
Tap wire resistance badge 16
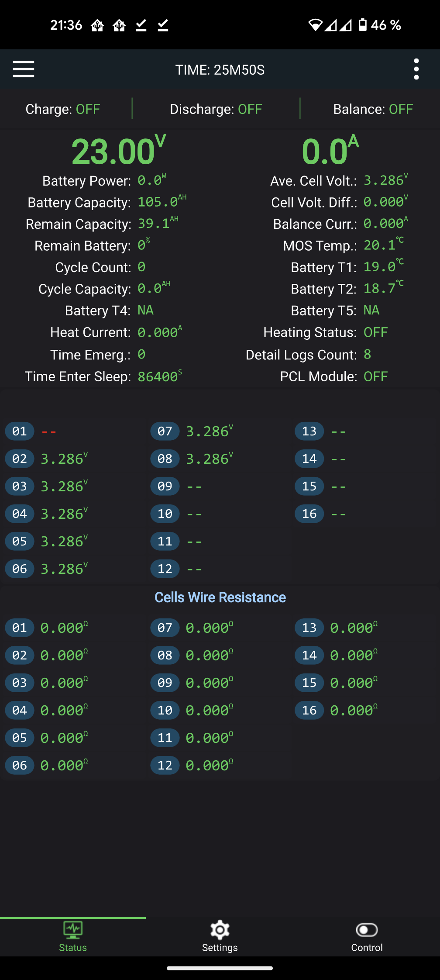pos(309,711)
